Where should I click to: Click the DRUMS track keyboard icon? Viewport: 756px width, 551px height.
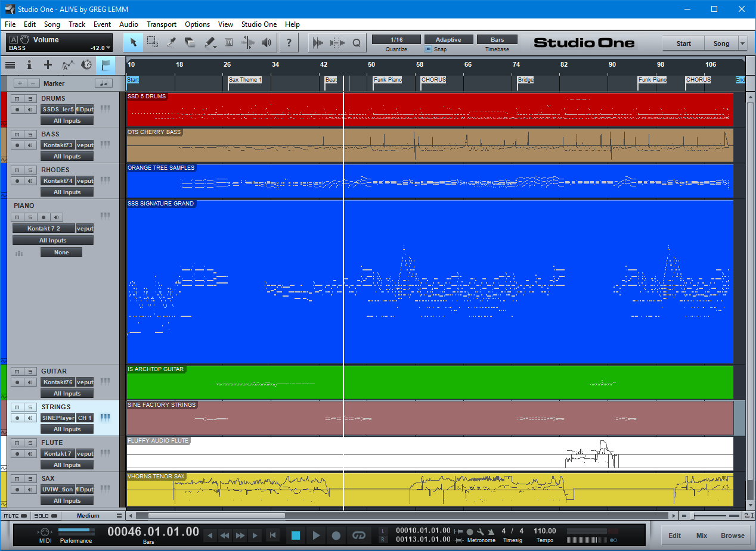point(105,109)
